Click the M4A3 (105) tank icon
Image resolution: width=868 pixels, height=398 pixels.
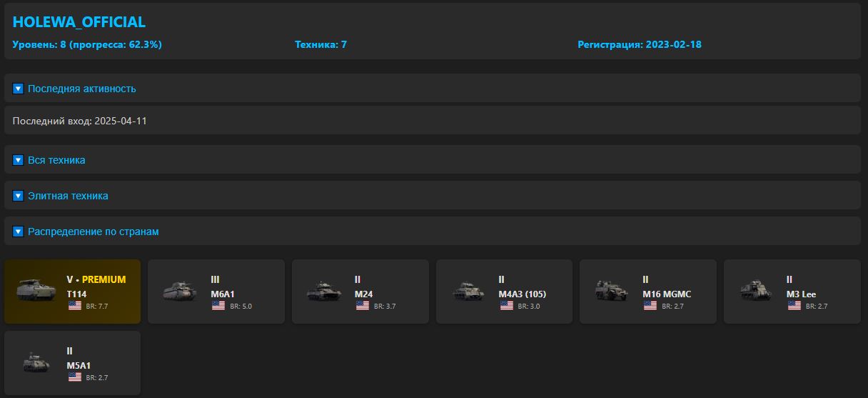pyautogui.click(x=468, y=291)
